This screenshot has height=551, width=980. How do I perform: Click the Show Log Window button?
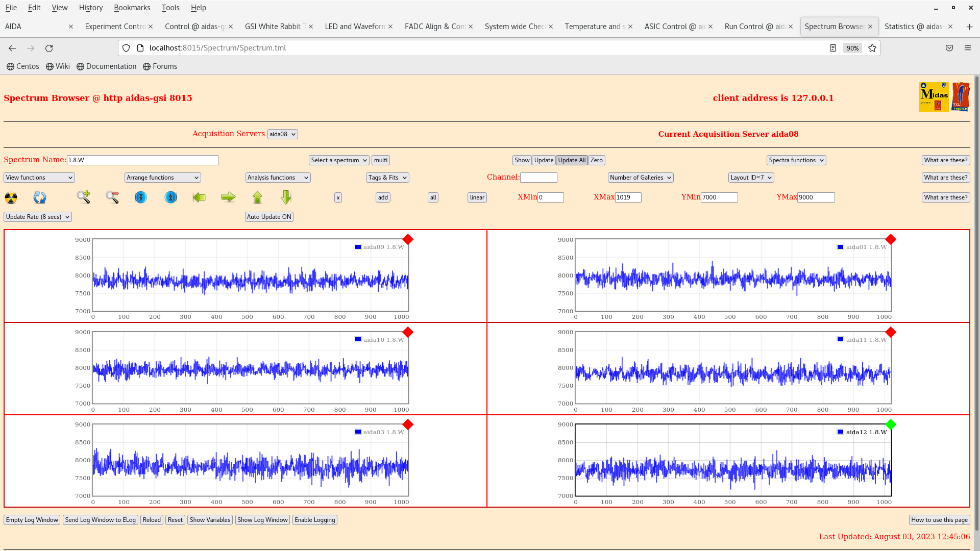[262, 520]
